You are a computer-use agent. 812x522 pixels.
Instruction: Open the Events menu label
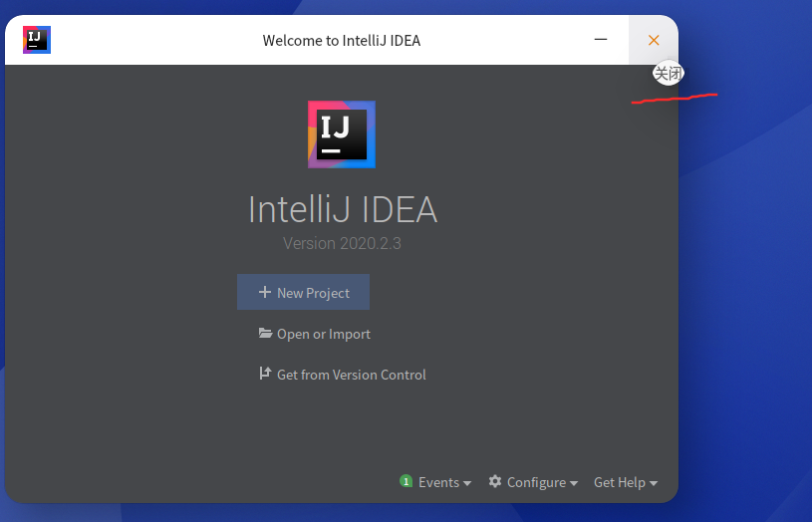(438, 482)
